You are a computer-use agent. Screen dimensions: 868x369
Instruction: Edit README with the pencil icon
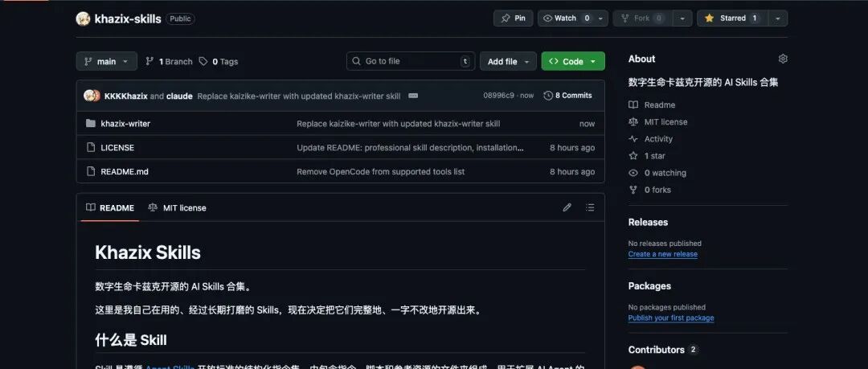tap(567, 207)
